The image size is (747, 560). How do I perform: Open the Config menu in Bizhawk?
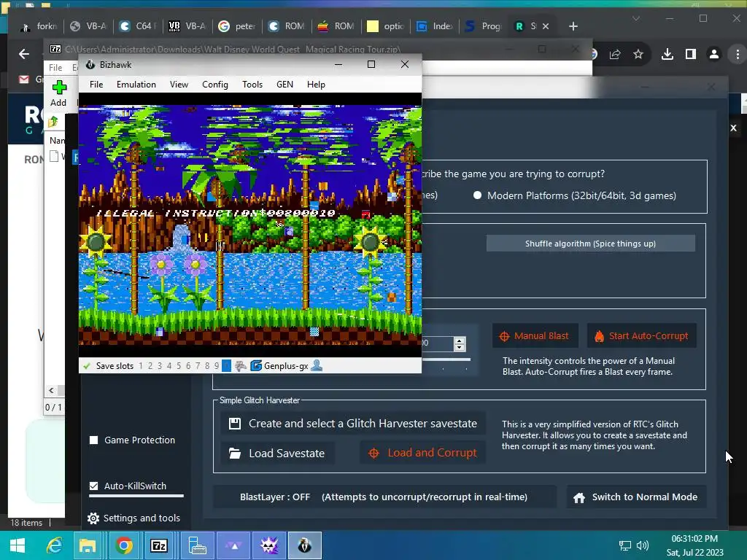(215, 85)
